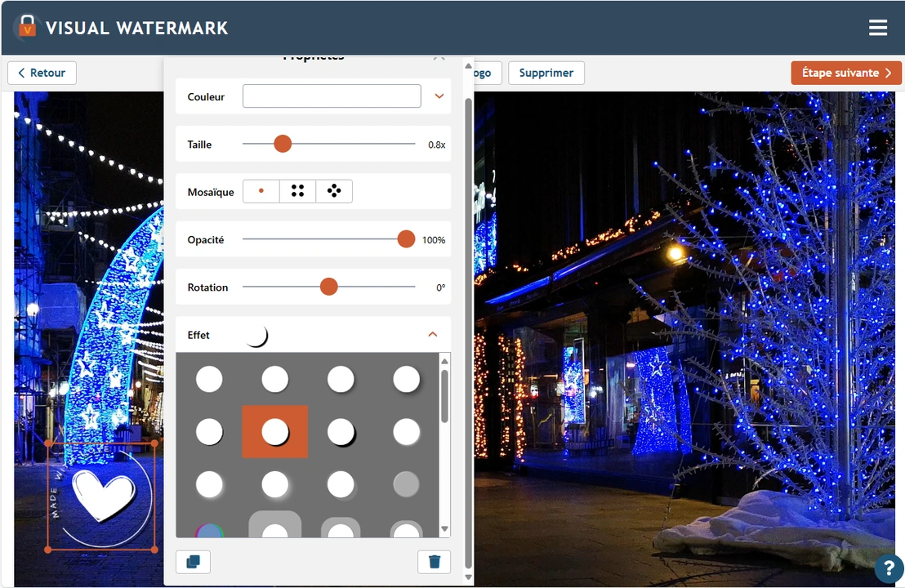
Task: Click the Rotation slider handle
Action: tap(329, 286)
